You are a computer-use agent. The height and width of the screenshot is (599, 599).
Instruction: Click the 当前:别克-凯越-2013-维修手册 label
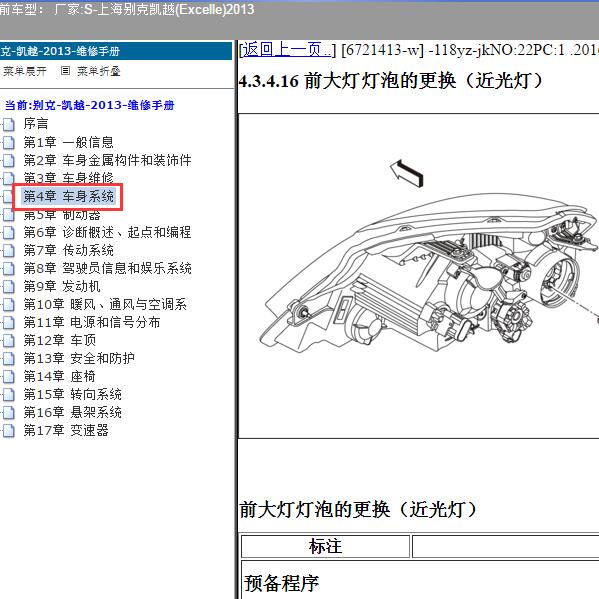pyautogui.click(x=89, y=105)
